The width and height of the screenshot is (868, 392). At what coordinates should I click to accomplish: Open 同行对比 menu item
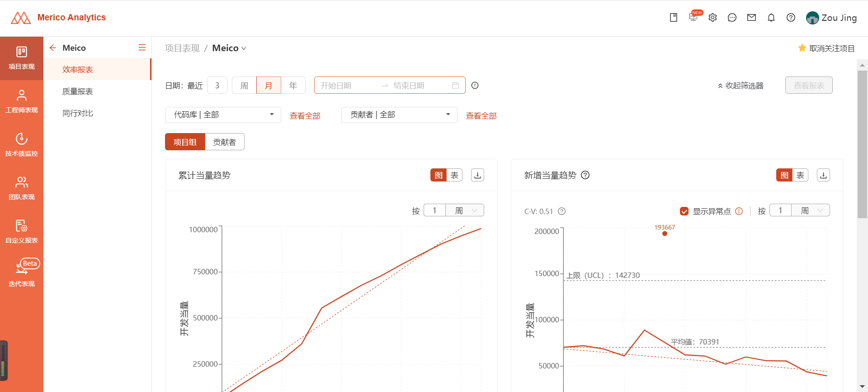[97, 113]
